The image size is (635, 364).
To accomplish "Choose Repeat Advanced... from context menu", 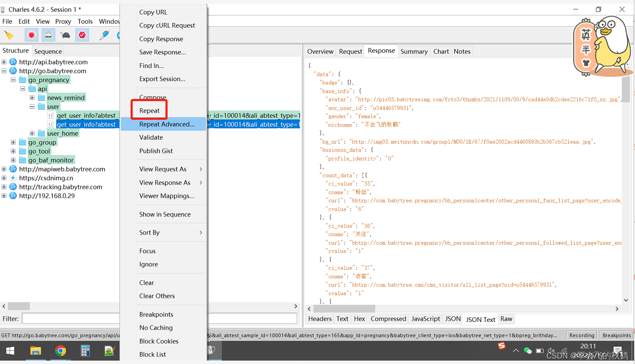I will [164, 124].
